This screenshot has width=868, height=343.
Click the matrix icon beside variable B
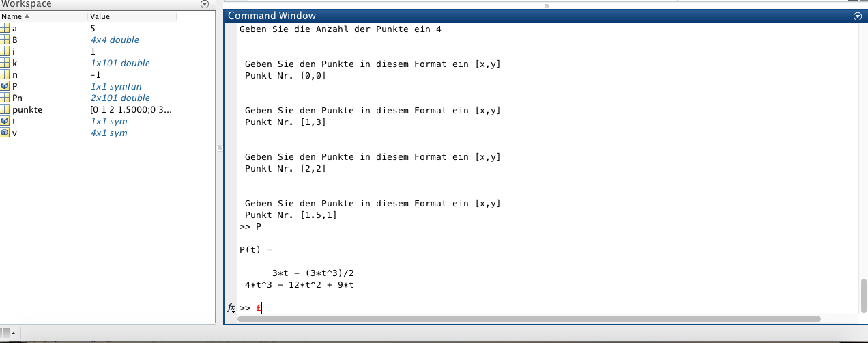click(5, 40)
